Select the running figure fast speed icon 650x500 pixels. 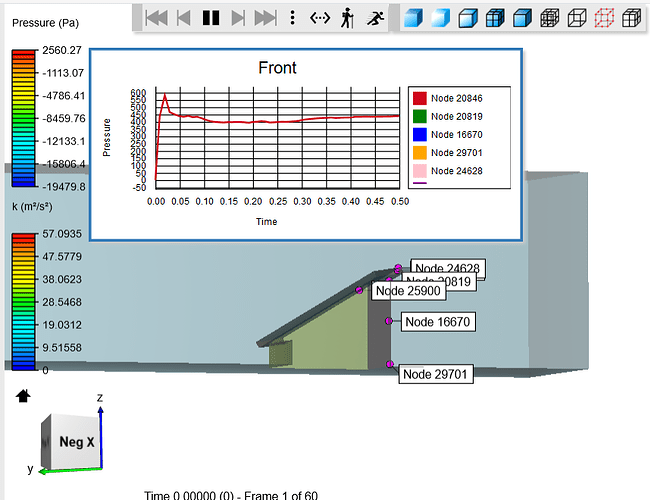tap(374, 17)
